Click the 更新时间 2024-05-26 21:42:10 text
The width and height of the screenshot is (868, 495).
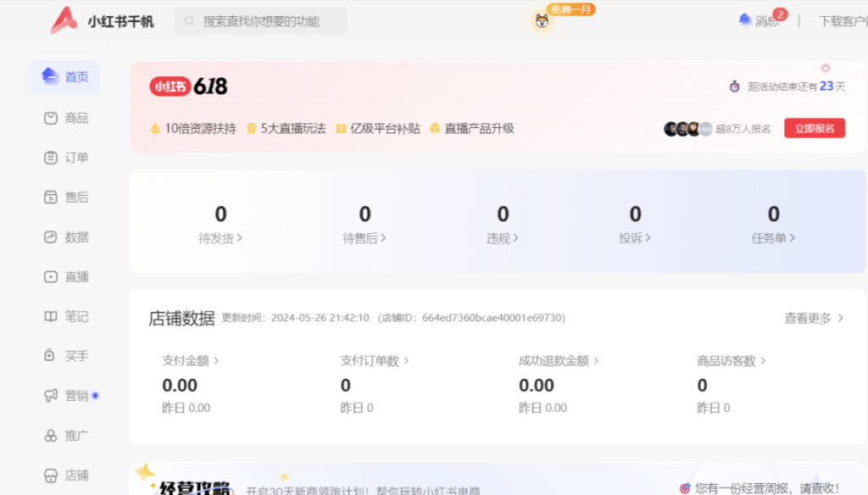[296, 318]
